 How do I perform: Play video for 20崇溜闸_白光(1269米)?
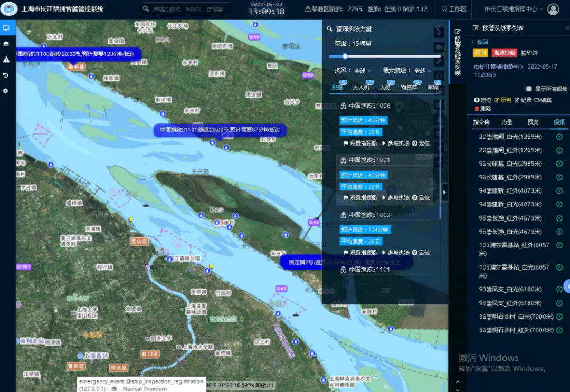pos(559,137)
